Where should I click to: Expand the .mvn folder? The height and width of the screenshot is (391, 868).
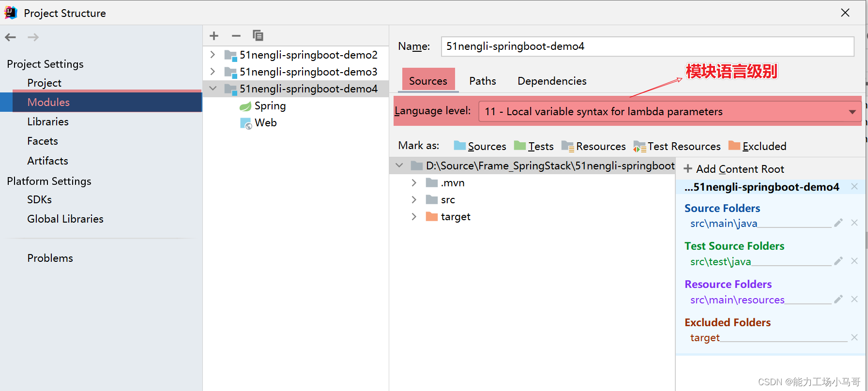point(414,182)
